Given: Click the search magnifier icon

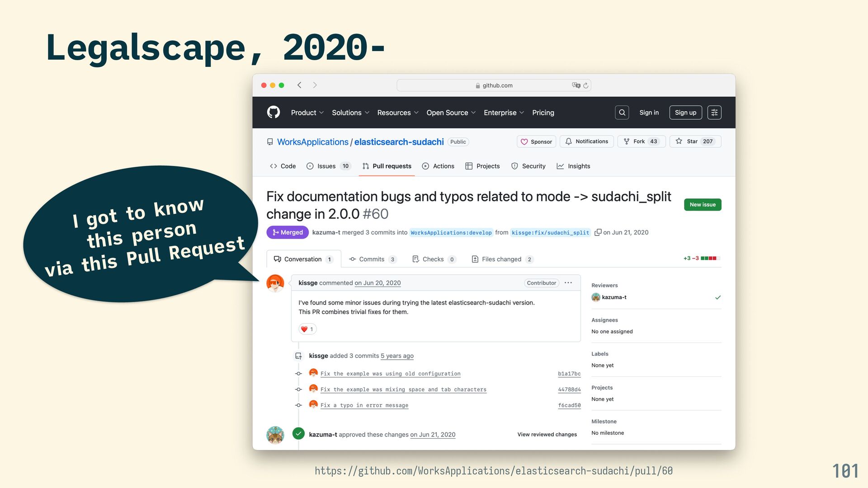Looking at the screenshot, I should 622,113.
